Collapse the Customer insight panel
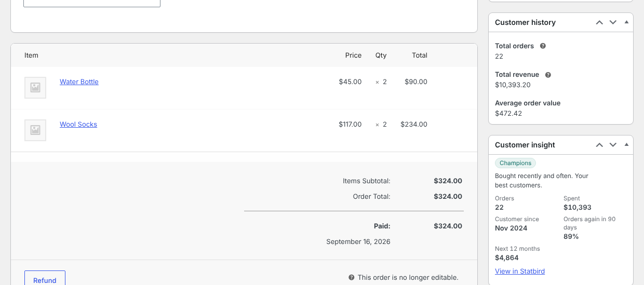Viewport: 644px width, 285px height. tap(626, 145)
